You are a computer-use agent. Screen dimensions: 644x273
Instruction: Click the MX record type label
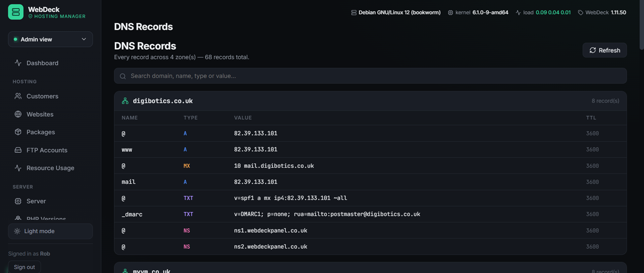click(187, 166)
